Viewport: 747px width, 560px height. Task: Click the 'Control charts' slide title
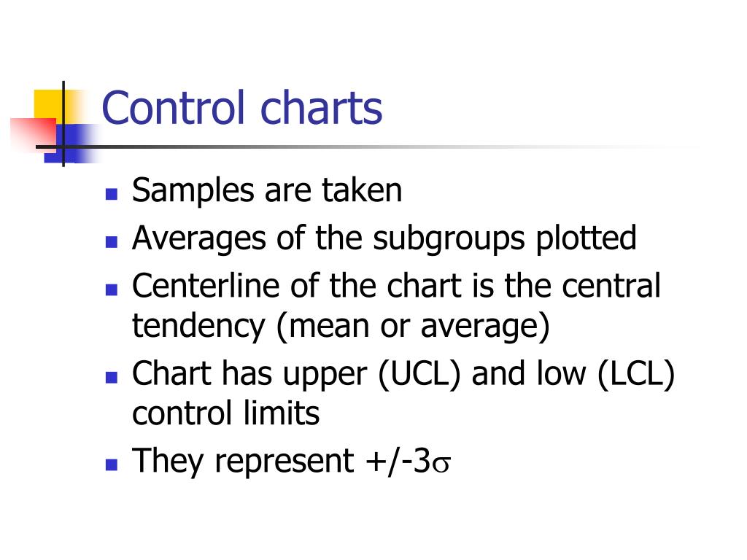pyautogui.click(x=242, y=108)
